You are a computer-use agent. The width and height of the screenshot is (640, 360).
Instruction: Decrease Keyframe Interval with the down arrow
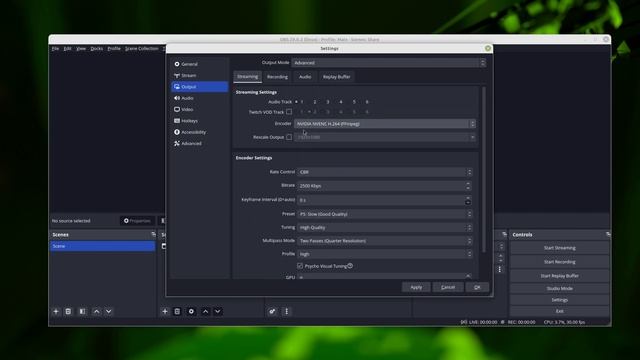point(468,202)
